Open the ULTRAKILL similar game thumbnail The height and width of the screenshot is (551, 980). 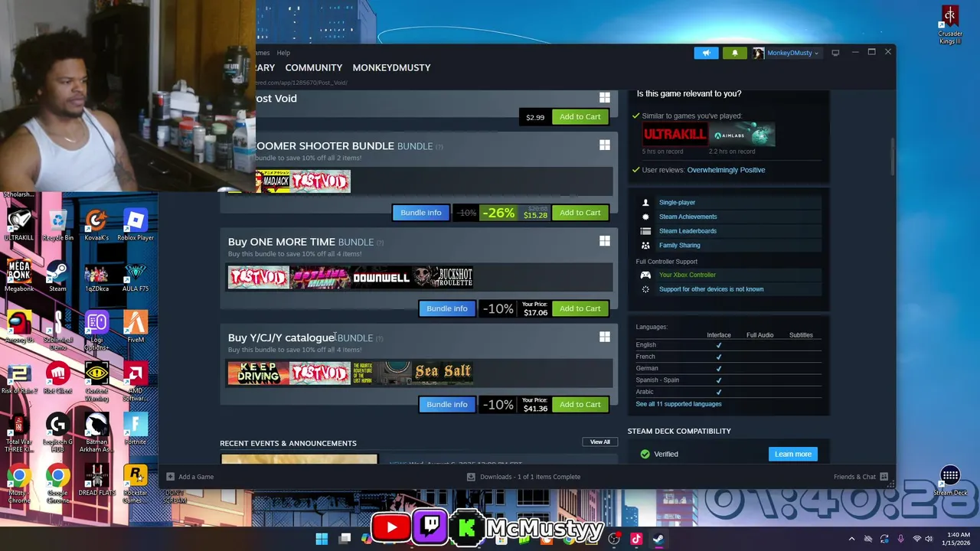pos(675,135)
